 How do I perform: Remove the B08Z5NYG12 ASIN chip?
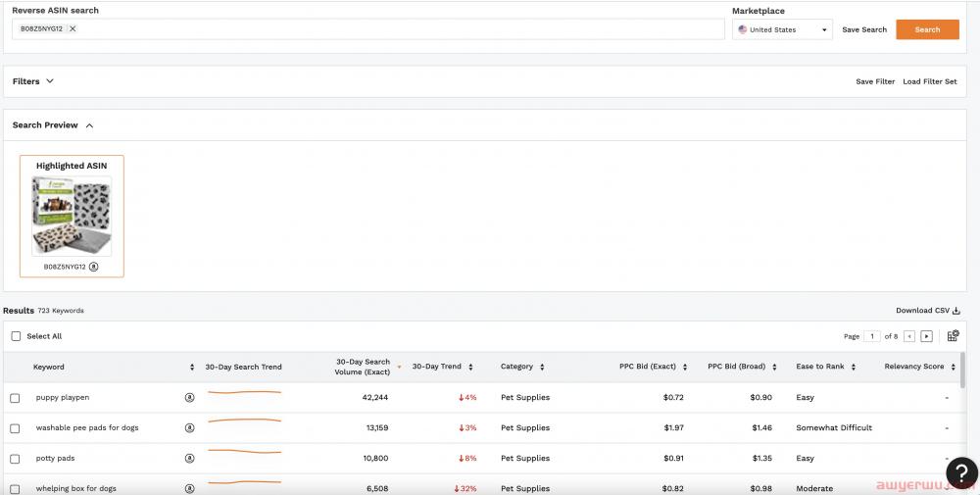pos(73,28)
